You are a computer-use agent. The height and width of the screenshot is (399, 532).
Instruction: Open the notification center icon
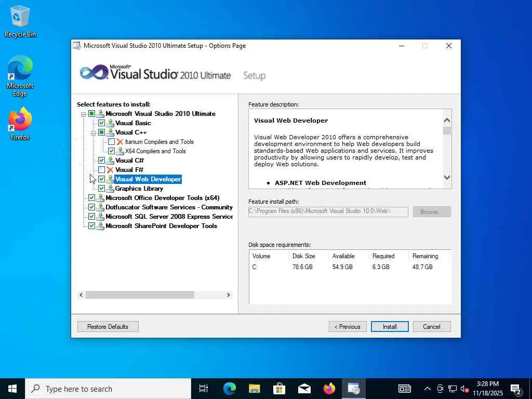(x=516, y=389)
